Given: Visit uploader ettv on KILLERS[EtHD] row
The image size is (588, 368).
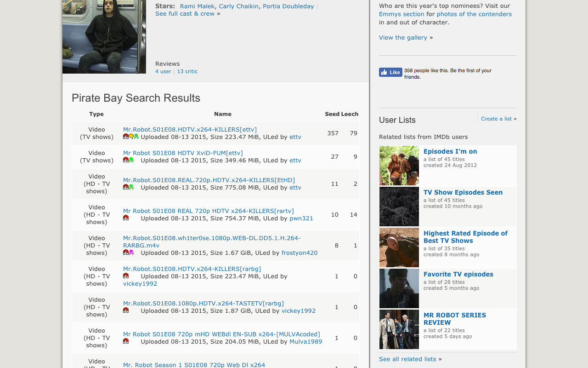Looking at the screenshot, I should pyautogui.click(x=295, y=187).
